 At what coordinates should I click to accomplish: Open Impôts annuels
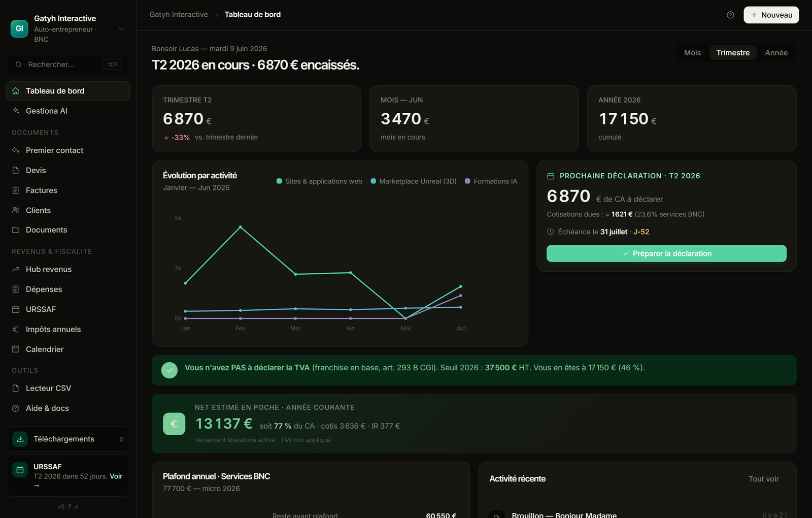[68, 330]
